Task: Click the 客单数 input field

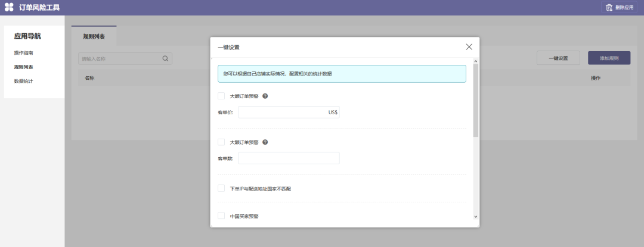Action: 289,158
